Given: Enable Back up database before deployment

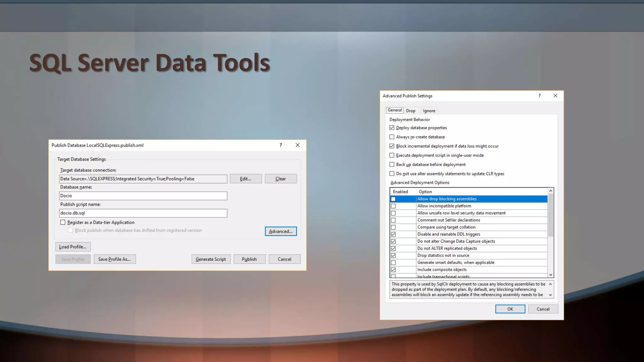Looking at the screenshot, I should 392,164.
